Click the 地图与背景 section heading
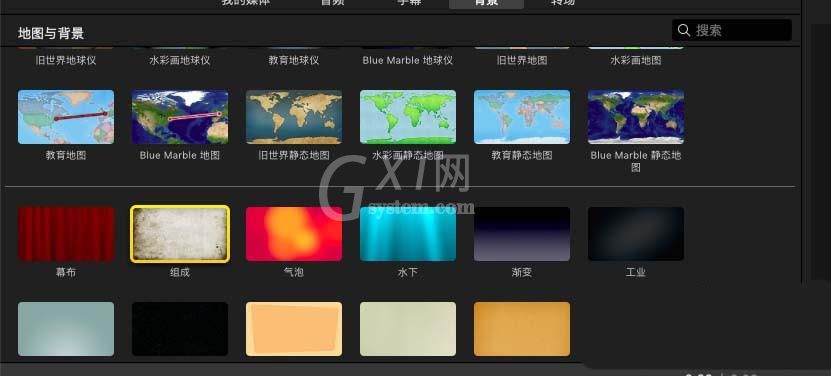 click(51, 34)
